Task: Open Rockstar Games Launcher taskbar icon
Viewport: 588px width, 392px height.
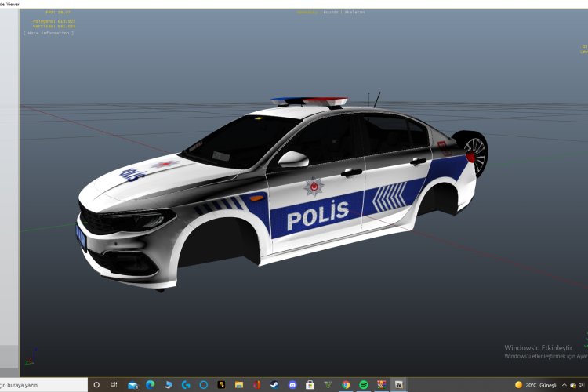Action: point(222,385)
